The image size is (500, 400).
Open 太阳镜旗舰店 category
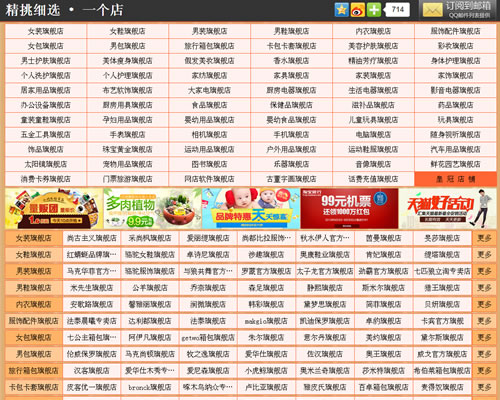pyautogui.click(x=46, y=164)
